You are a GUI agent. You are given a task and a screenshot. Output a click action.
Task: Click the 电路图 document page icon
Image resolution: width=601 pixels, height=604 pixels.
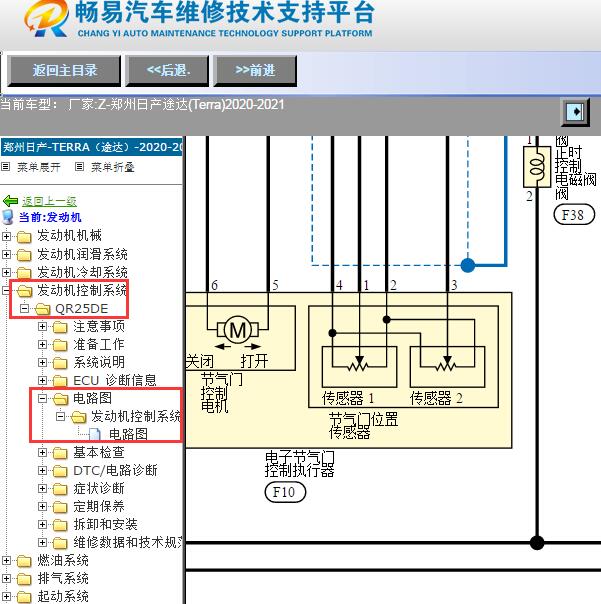coord(95,435)
